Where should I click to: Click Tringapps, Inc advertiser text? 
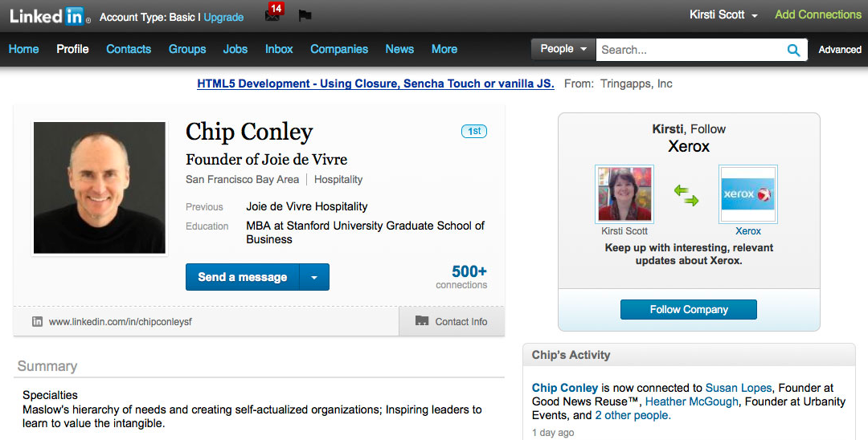pyautogui.click(x=636, y=84)
